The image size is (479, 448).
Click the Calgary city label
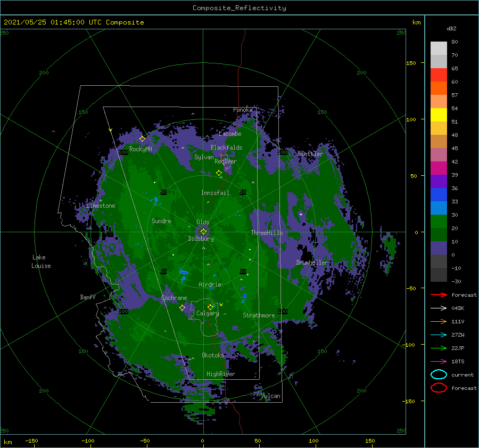click(x=208, y=313)
